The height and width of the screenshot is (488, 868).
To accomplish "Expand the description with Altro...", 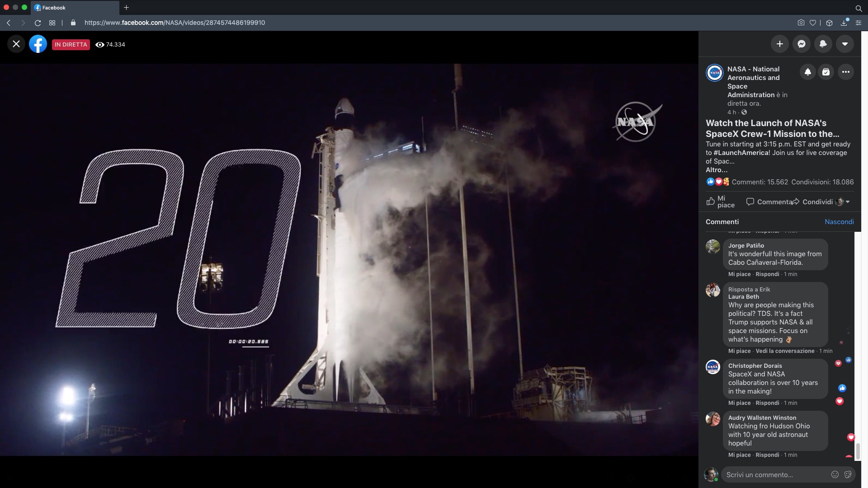I will point(717,170).
